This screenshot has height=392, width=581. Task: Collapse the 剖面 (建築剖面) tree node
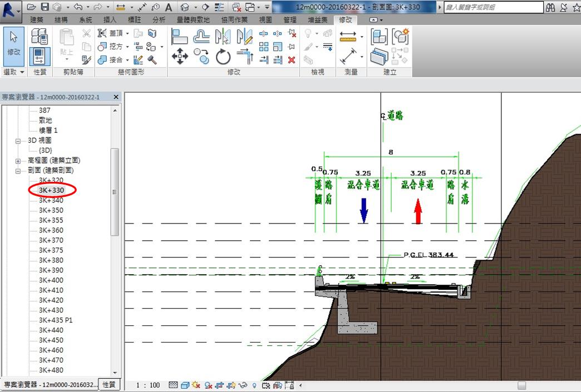(18, 171)
